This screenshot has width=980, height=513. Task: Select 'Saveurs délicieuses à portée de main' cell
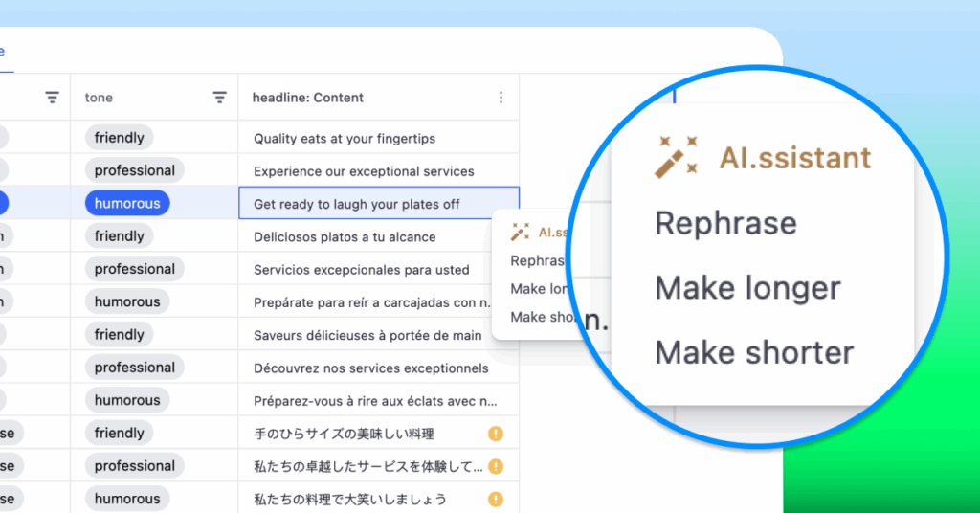click(367, 335)
